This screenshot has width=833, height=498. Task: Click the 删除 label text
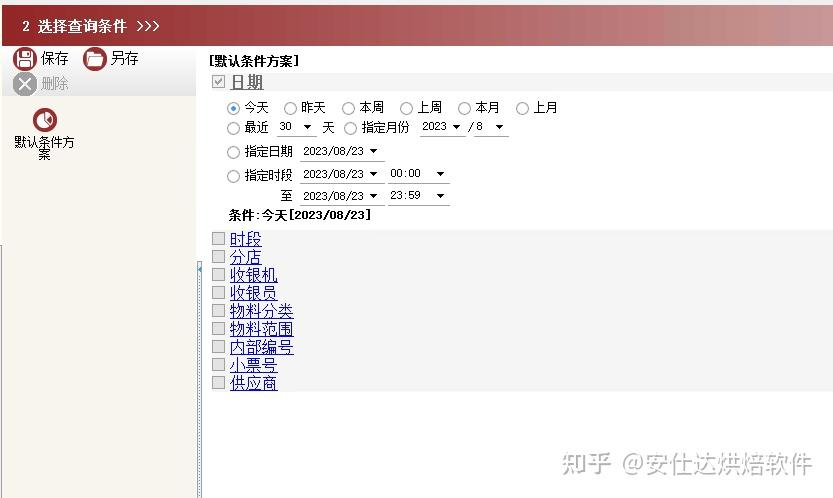pyautogui.click(x=55, y=84)
